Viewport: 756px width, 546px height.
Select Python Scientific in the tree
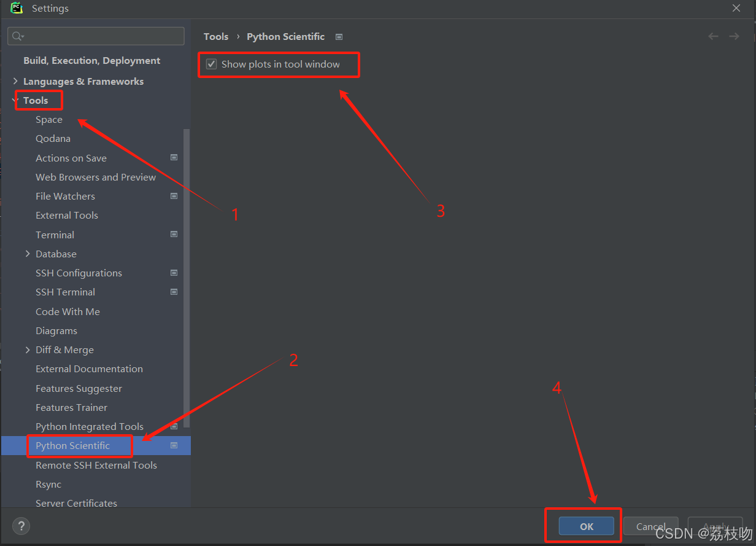(x=72, y=445)
